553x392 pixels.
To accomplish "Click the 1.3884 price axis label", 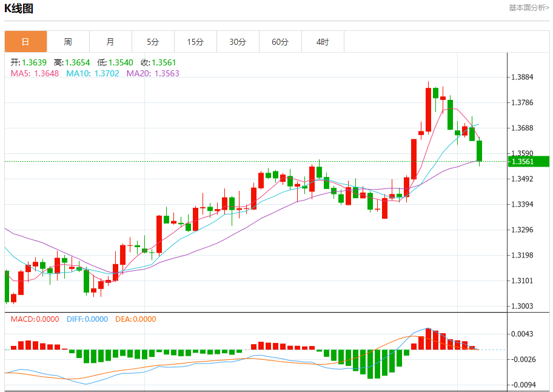I will (522, 77).
